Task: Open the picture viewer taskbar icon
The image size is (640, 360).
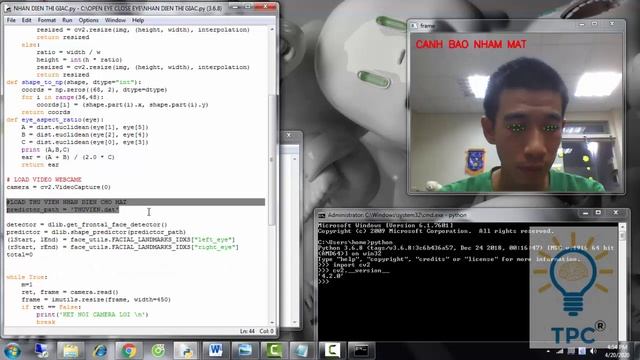Action: click(x=245, y=351)
